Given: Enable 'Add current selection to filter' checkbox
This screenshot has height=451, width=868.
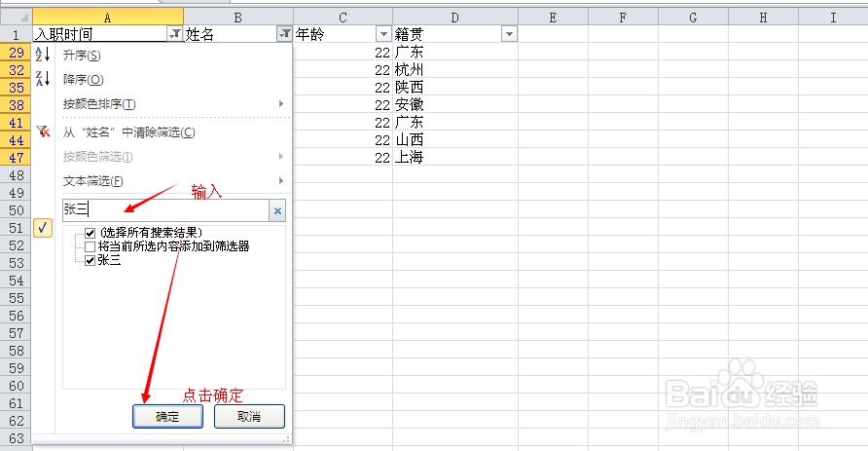Looking at the screenshot, I should tap(90, 246).
